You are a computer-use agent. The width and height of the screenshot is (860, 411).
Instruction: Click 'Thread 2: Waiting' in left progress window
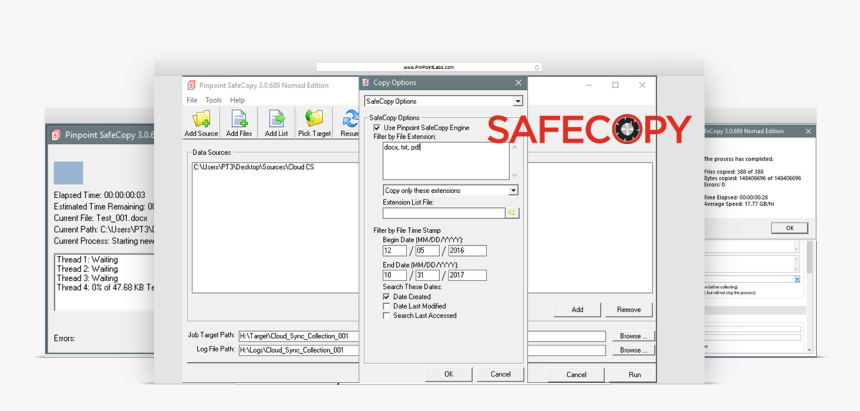(x=87, y=269)
